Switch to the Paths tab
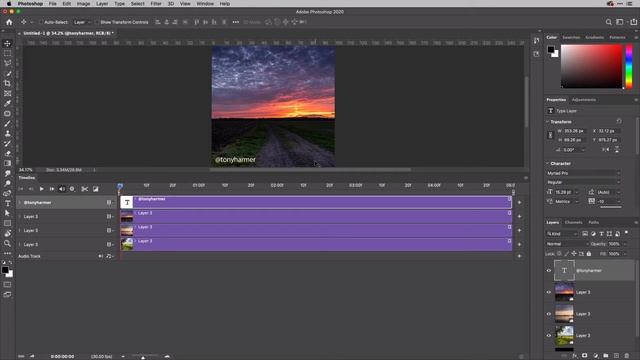 click(x=593, y=222)
